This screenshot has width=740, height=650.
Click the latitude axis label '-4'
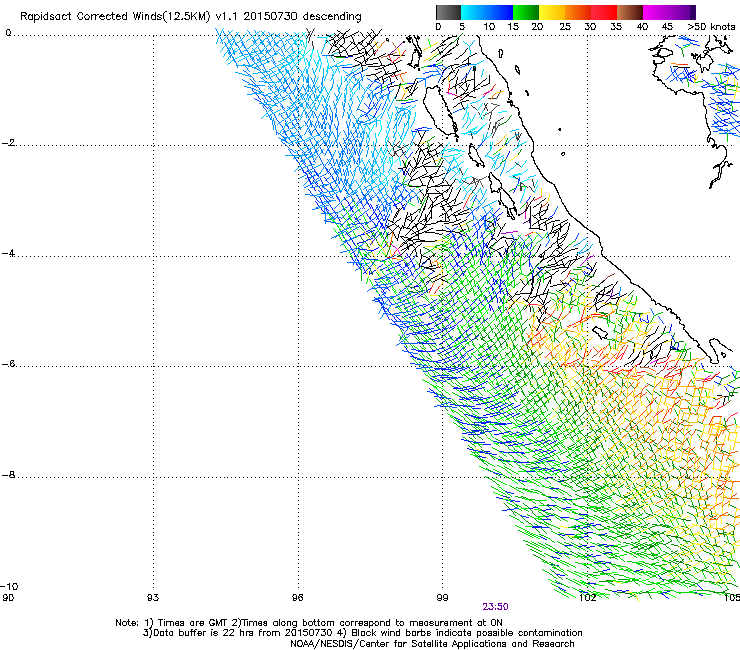coord(9,253)
